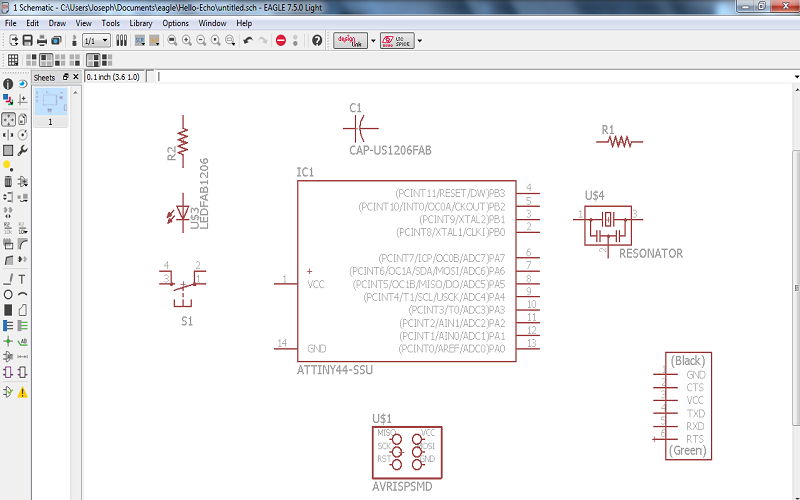Open the File menu
The width and height of the screenshot is (800, 500).
tap(10, 23)
